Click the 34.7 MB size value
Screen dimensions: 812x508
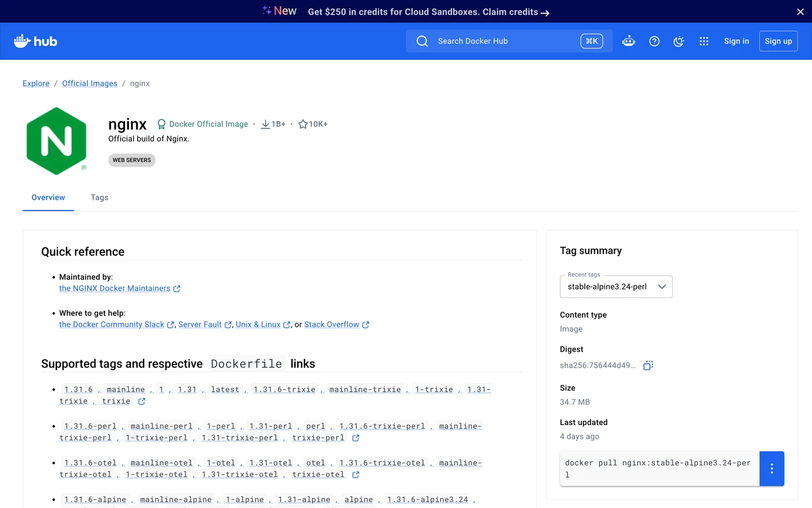575,402
